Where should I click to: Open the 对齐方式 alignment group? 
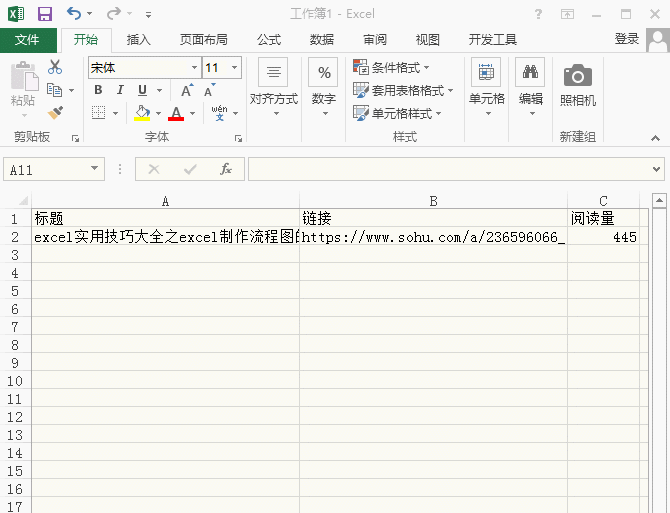(x=273, y=88)
